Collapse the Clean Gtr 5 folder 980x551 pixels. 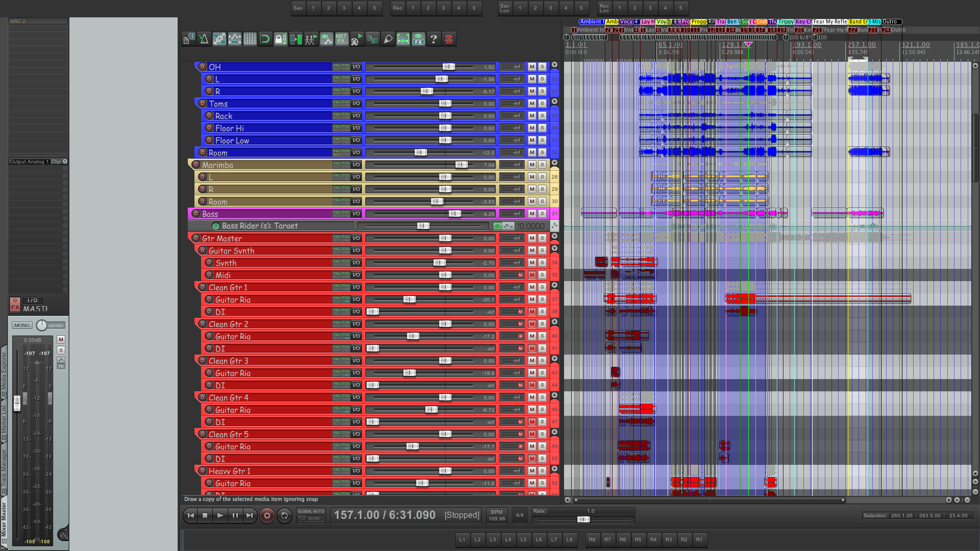point(554,433)
